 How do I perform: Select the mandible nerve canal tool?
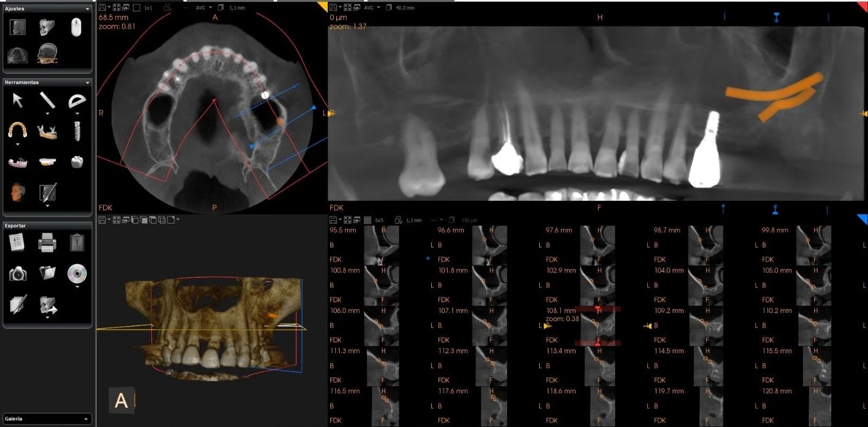click(47, 131)
